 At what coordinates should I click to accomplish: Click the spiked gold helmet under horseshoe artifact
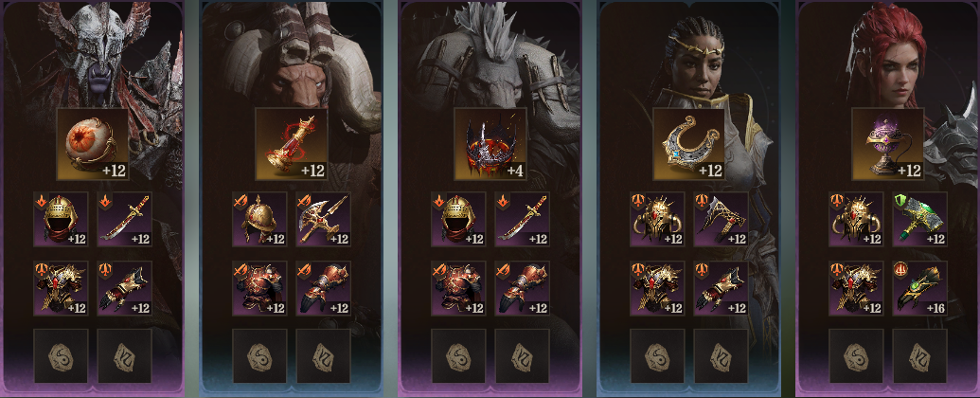pos(657,219)
